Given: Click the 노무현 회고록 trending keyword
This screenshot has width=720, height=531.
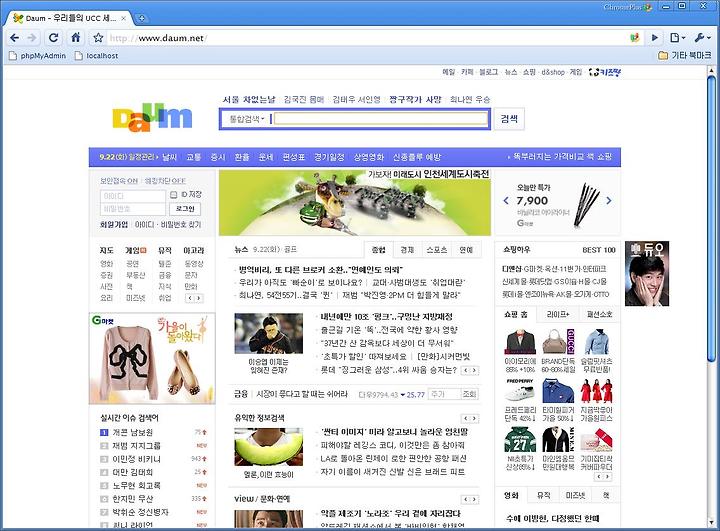Looking at the screenshot, I should pos(136,485).
